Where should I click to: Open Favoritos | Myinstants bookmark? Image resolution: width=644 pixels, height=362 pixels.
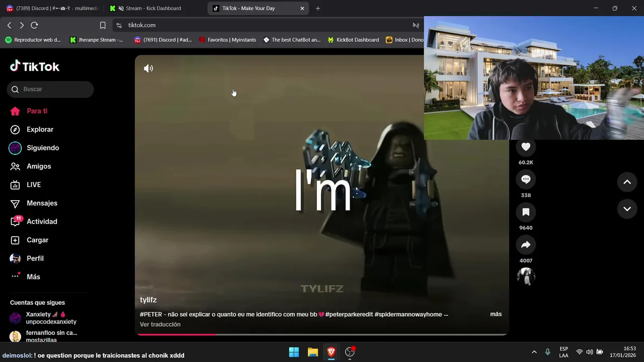tap(227, 40)
